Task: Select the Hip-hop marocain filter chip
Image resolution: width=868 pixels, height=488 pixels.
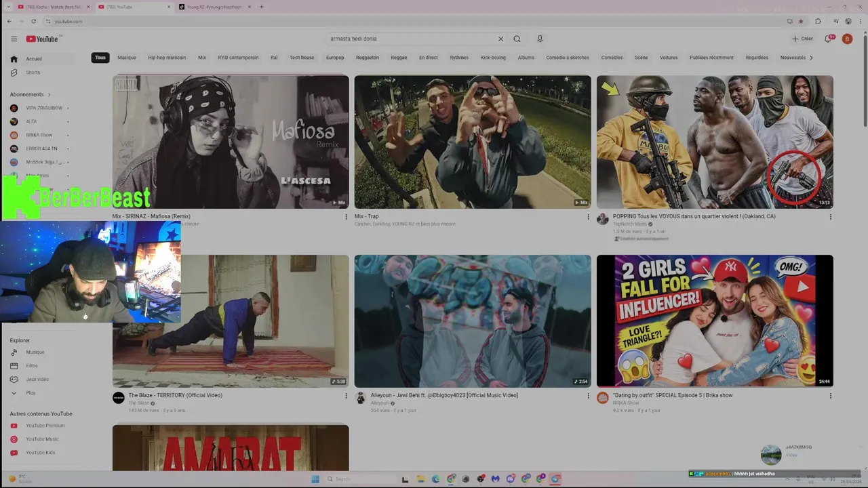Action: [x=167, y=58]
